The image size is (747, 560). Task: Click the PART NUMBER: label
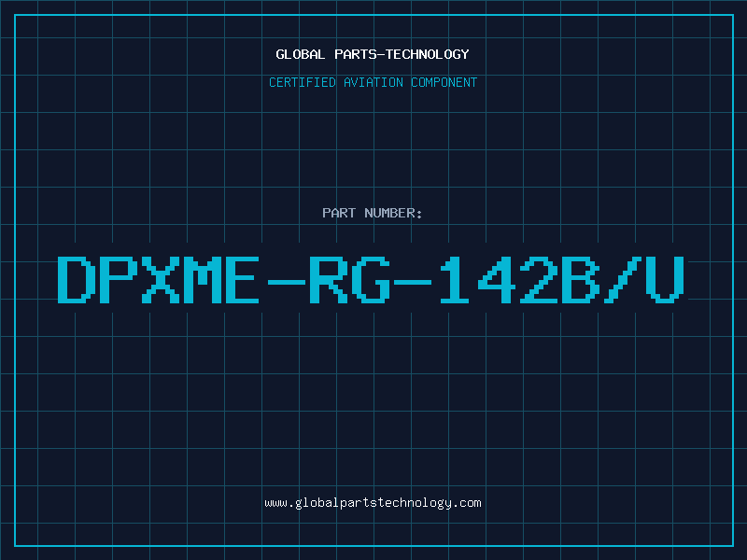click(372, 213)
